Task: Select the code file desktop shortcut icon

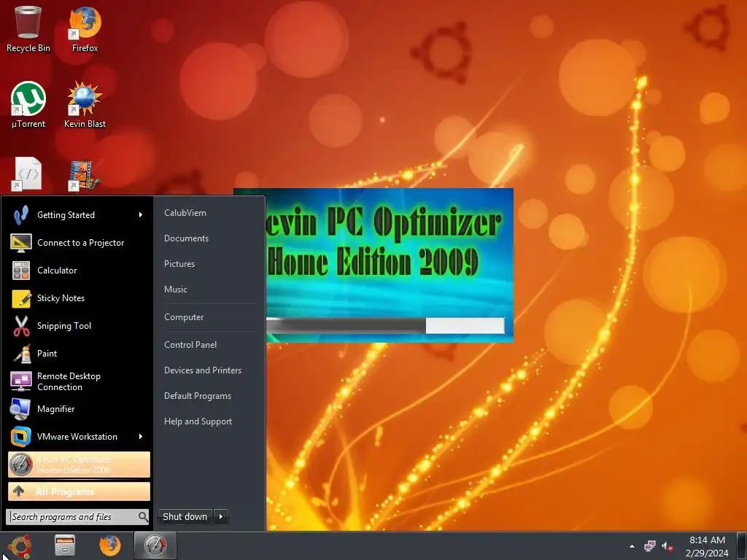Action: point(28,174)
